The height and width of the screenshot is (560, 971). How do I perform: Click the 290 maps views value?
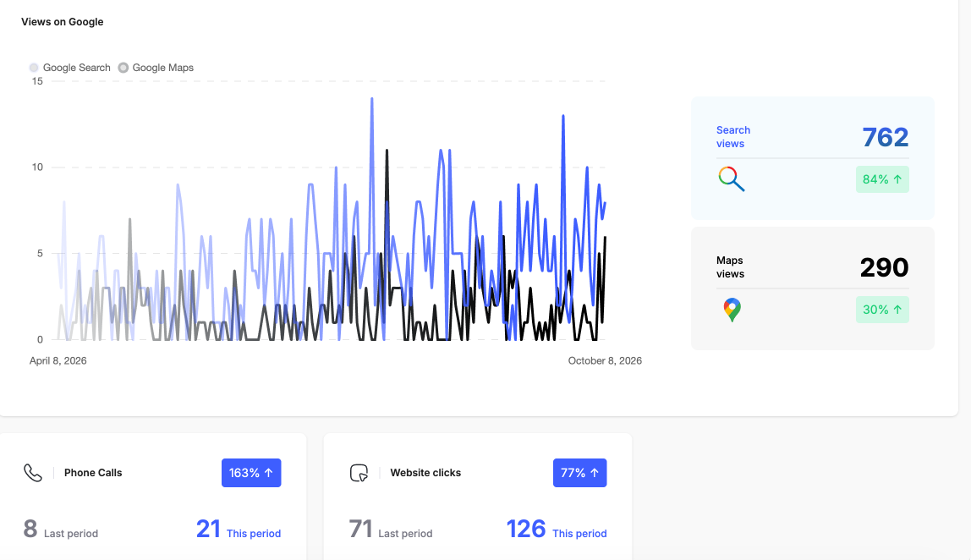[x=884, y=267]
